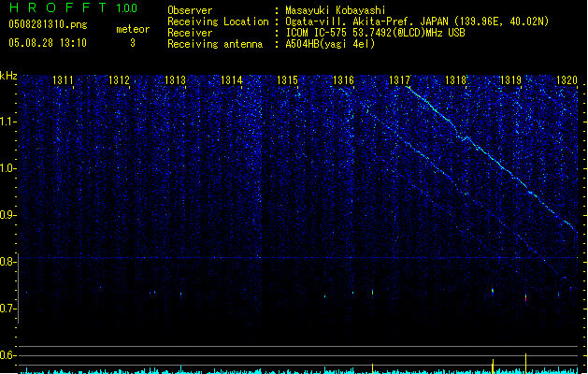
Task: Click the 1311 time marker
Action: point(64,81)
